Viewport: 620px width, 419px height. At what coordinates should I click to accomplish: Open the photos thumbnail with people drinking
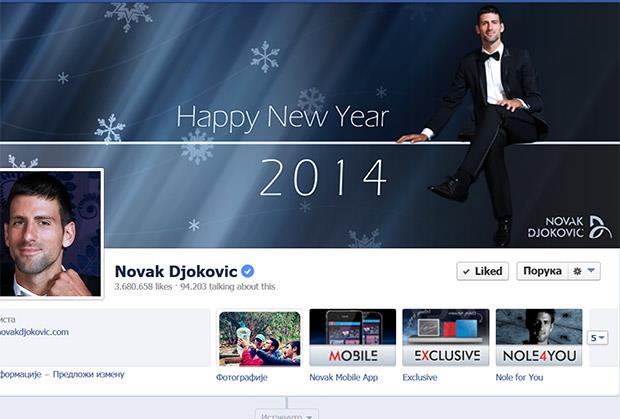(260, 339)
